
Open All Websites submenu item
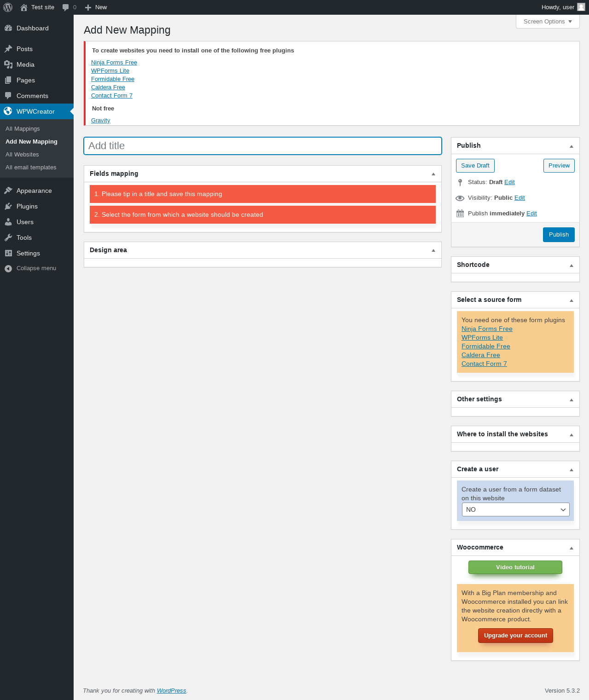point(22,155)
